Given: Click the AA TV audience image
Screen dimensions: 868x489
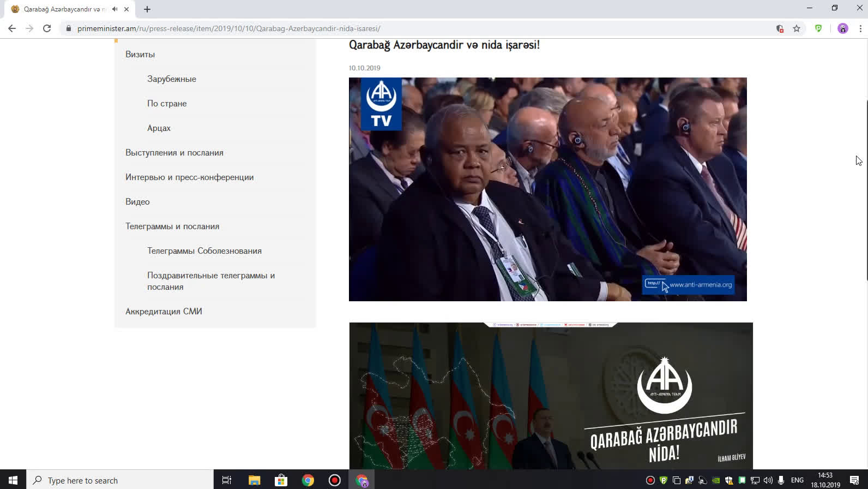Looking at the screenshot, I should point(547,189).
